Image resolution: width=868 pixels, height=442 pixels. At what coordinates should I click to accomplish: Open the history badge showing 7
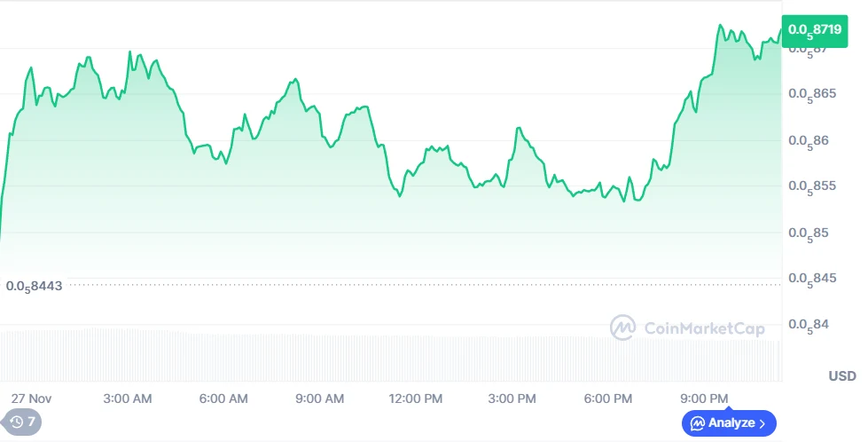point(20,422)
